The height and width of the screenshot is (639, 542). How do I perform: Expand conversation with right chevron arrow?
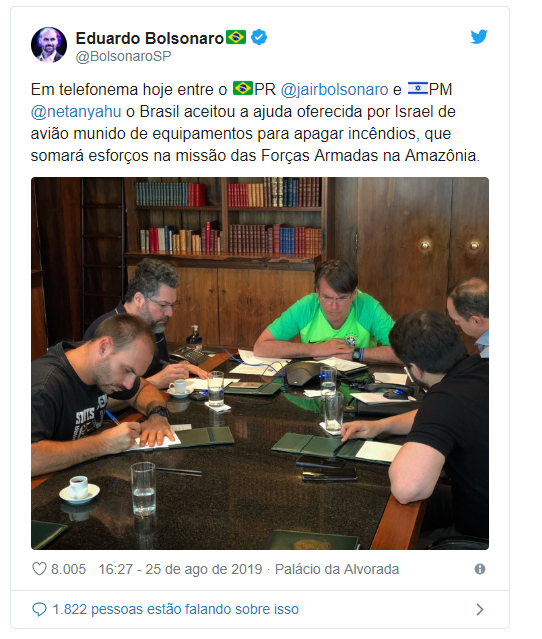(480, 609)
